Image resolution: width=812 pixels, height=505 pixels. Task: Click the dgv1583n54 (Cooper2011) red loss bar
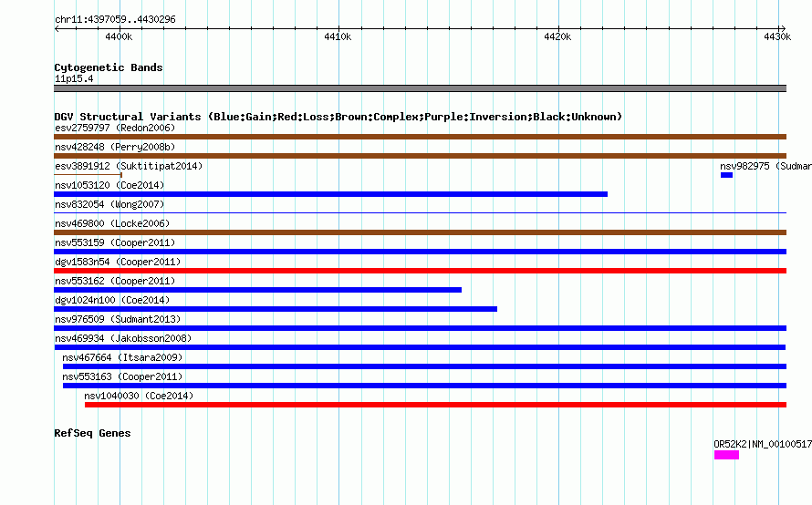pyautogui.click(x=420, y=271)
